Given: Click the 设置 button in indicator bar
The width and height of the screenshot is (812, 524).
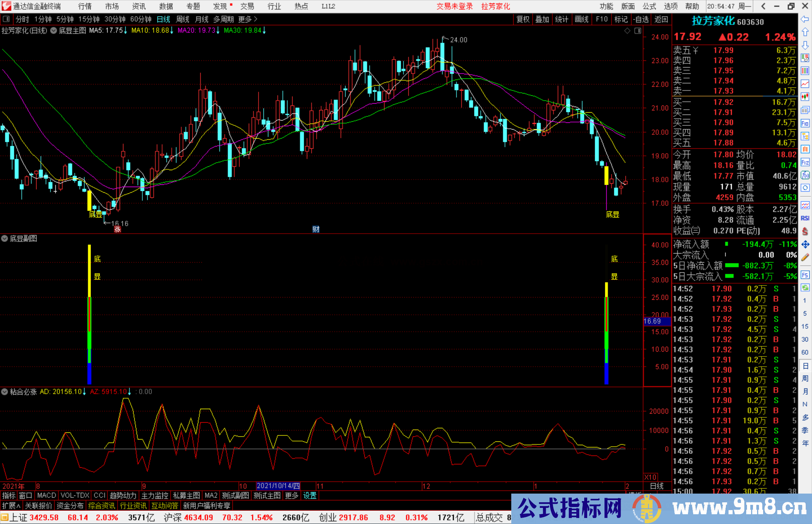Looking at the screenshot, I should tap(310, 495).
